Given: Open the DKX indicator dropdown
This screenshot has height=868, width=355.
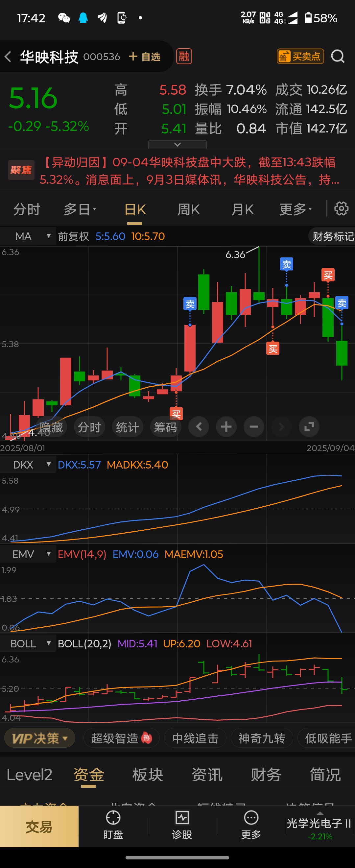Looking at the screenshot, I should pyautogui.click(x=28, y=465).
